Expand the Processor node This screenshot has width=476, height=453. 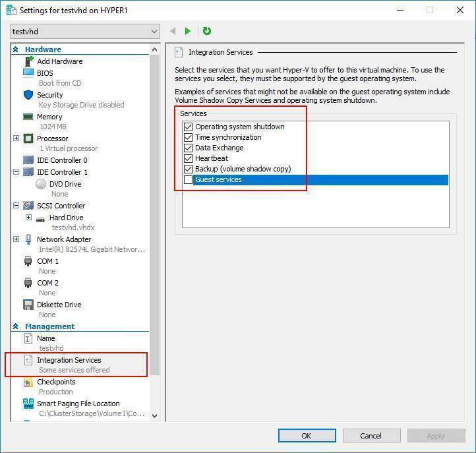[16, 138]
